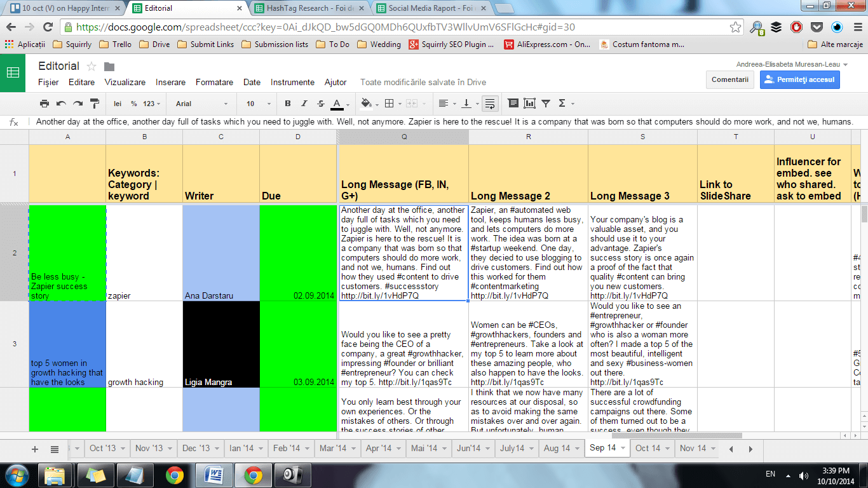The height and width of the screenshot is (488, 868).
Task: Open the vertical align dropdown
Action: tap(469, 104)
